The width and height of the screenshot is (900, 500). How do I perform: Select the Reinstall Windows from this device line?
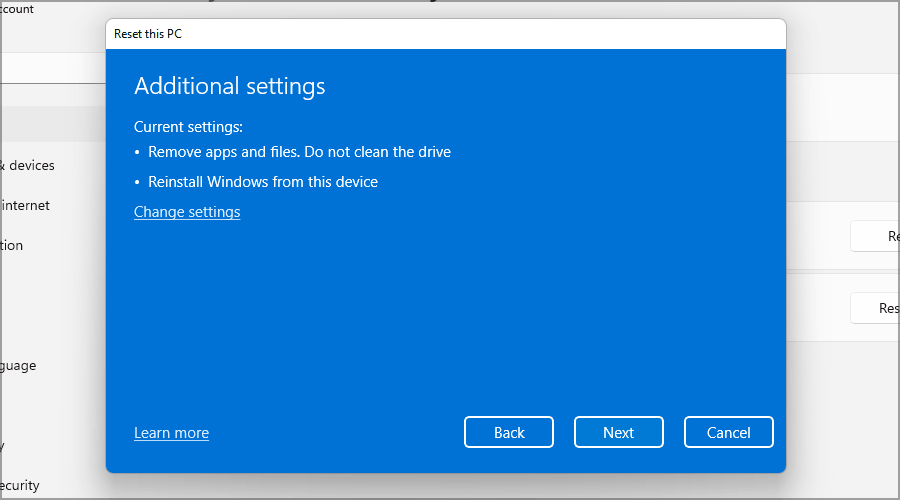tap(263, 182)
